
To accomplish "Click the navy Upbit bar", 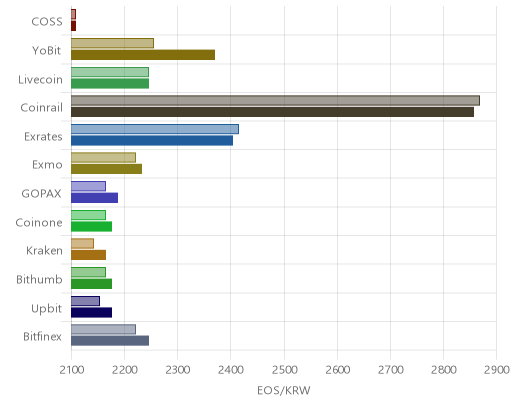I will pos(91,312).
